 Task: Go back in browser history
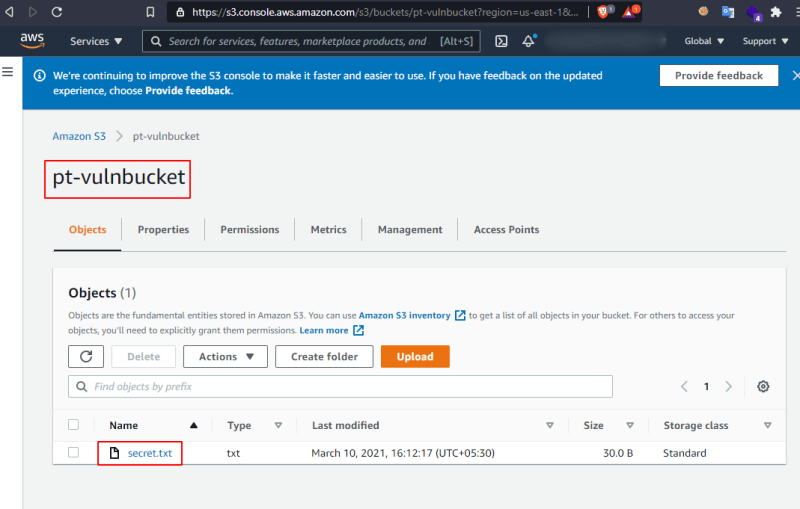pyautogui.click(x=9, y=12)
